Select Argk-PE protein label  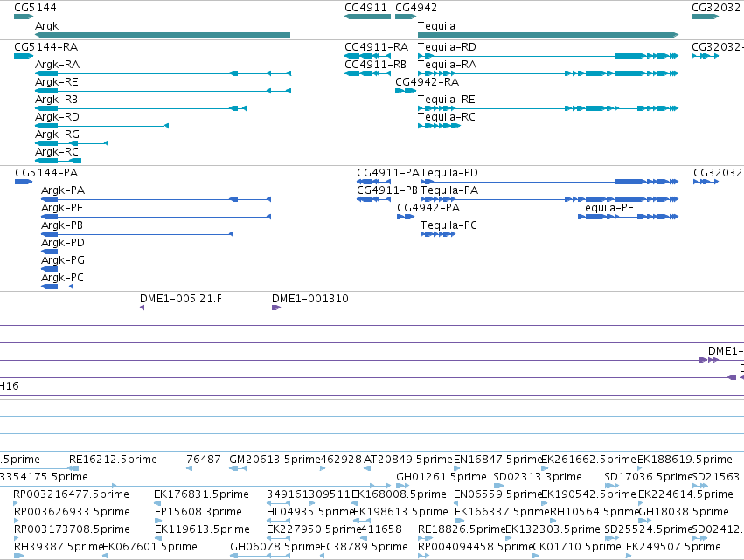pos(62,208)
